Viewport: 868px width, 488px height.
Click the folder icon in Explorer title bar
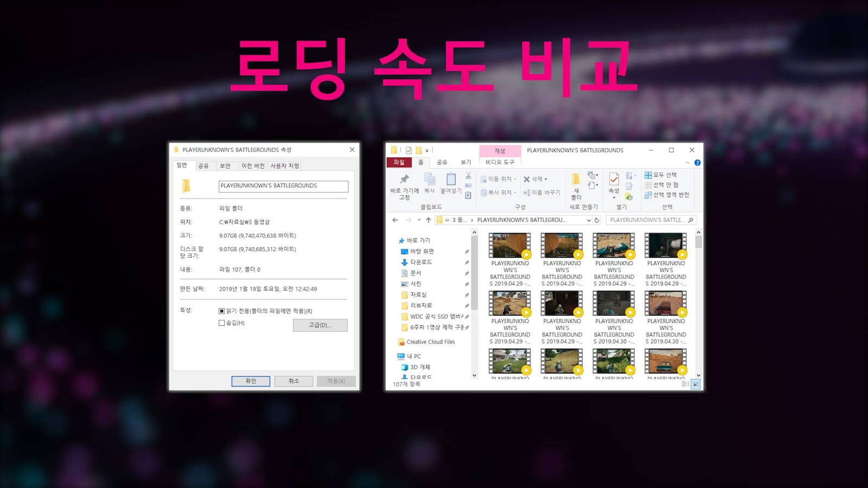[394, 150]
